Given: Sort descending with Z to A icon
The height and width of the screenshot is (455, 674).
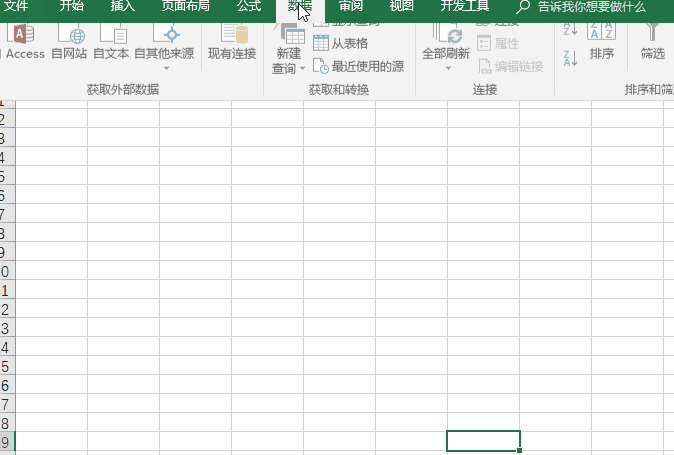Looking at the screenshot, I should coord(570,58).
